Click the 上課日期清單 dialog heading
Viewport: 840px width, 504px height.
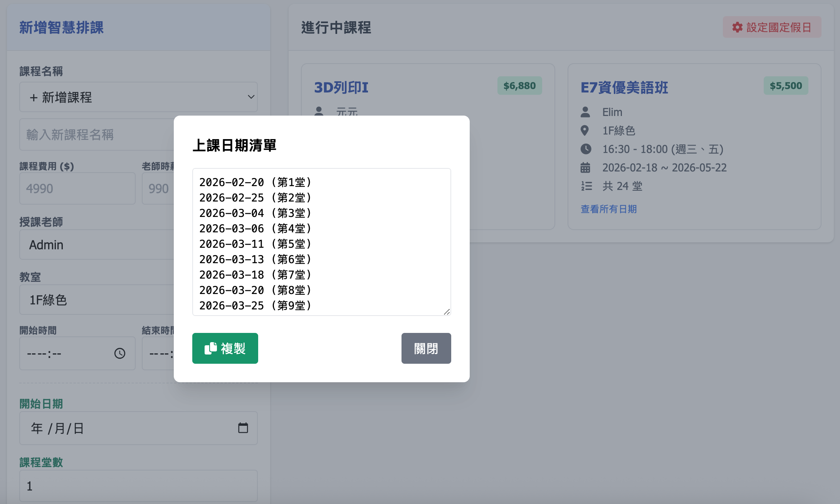tap(234, 146)
